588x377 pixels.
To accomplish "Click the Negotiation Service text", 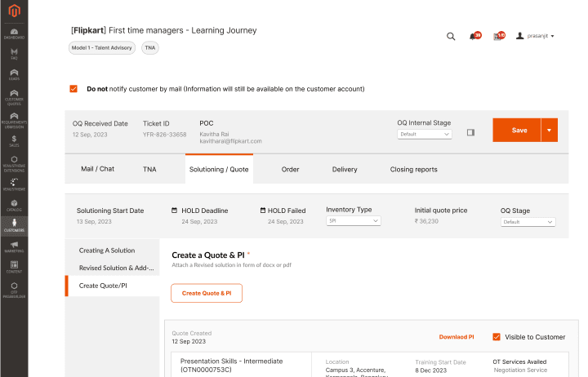I will (520, 370).
